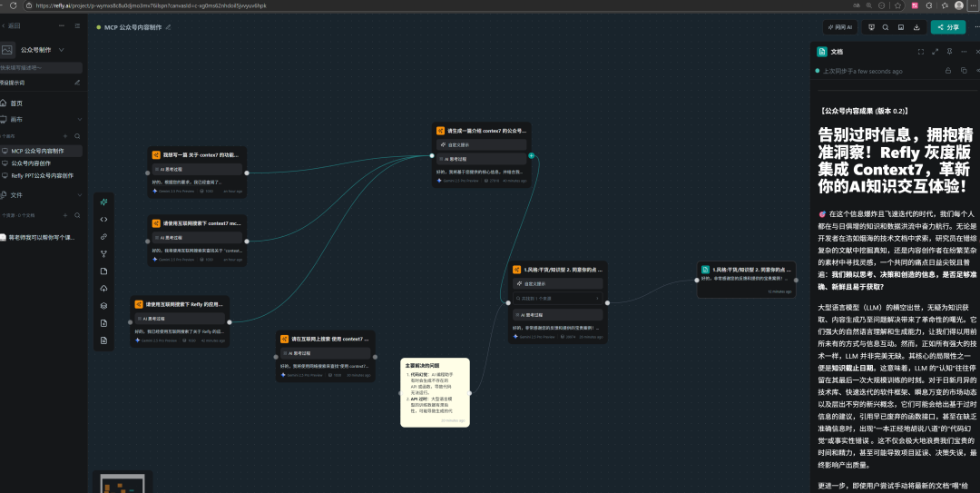
Task: Select the AI sparkle tool in canvas toolbar
Action: pyautogui.click(x=103, y=202)
